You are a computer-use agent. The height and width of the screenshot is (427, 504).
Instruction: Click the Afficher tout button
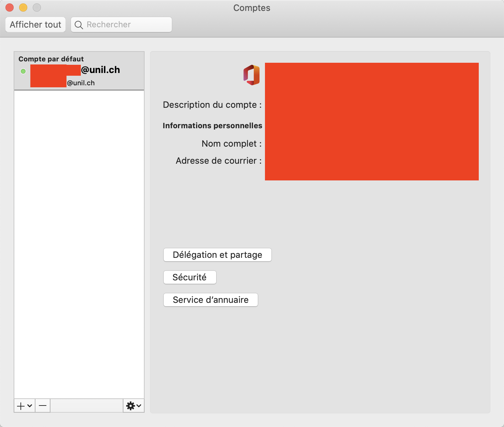35,25
